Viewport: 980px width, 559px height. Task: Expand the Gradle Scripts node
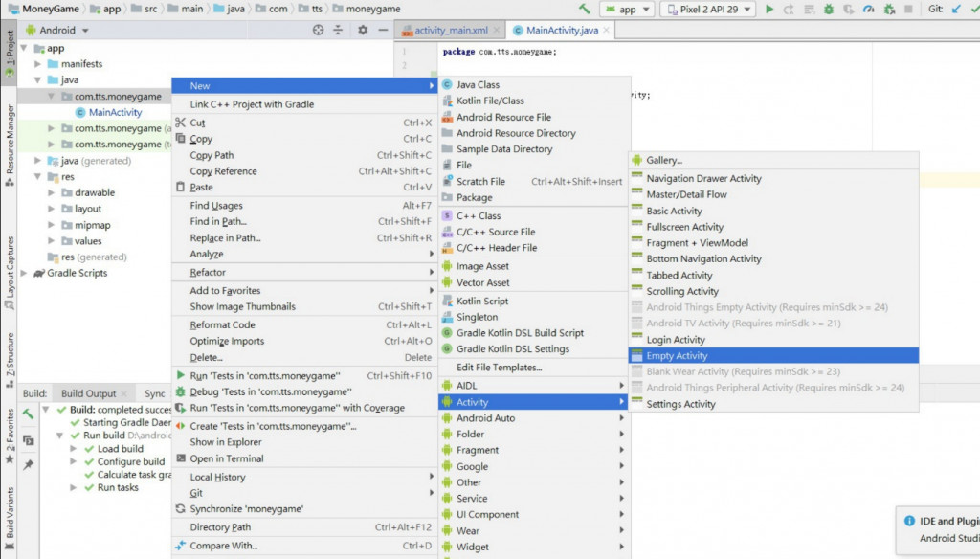24,273
